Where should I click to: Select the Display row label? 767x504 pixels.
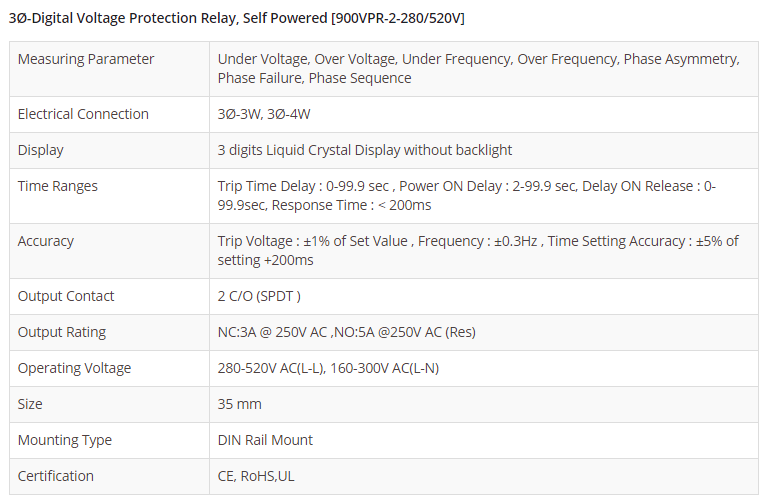point(40,150)
